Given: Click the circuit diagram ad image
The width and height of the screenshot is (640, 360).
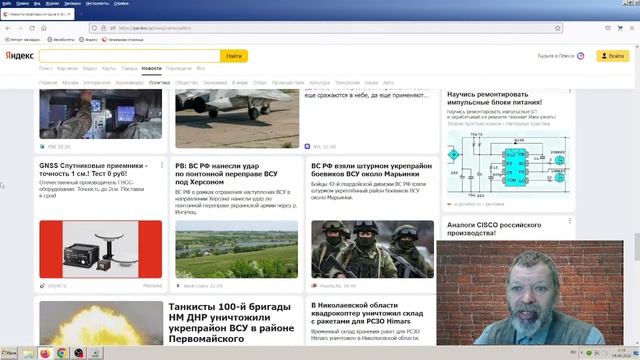Looking at the screenshot, I should point(508,164).
